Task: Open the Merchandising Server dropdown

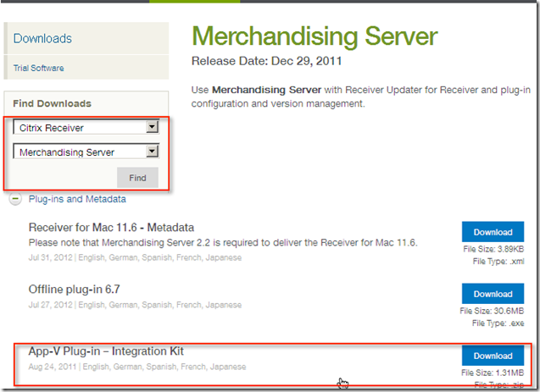Action: coord(86,152)
